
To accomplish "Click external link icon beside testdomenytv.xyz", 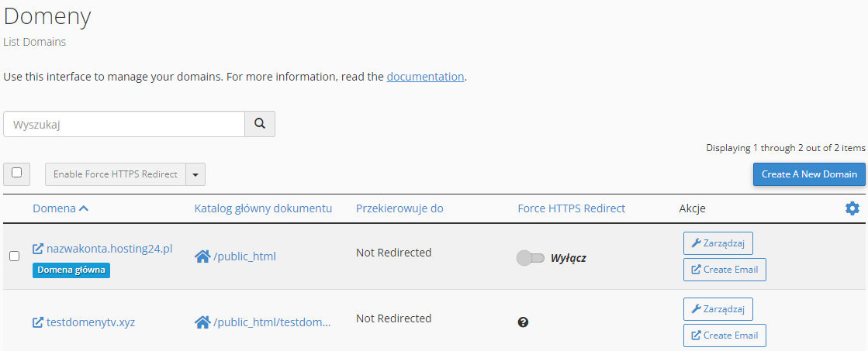I will click(x=38, y=322).
